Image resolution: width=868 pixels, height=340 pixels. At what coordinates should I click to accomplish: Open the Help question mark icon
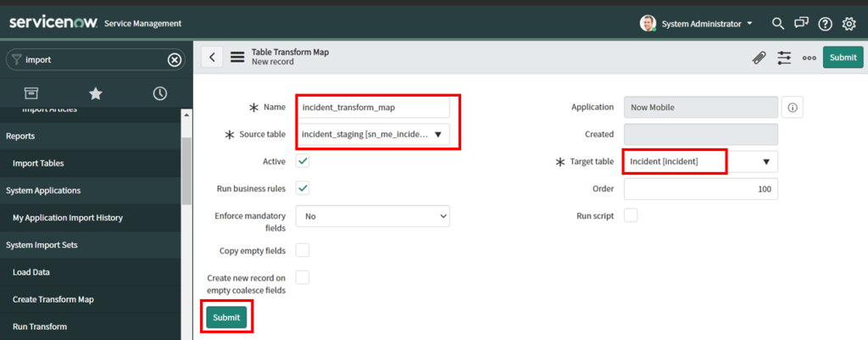click(825, 23)
